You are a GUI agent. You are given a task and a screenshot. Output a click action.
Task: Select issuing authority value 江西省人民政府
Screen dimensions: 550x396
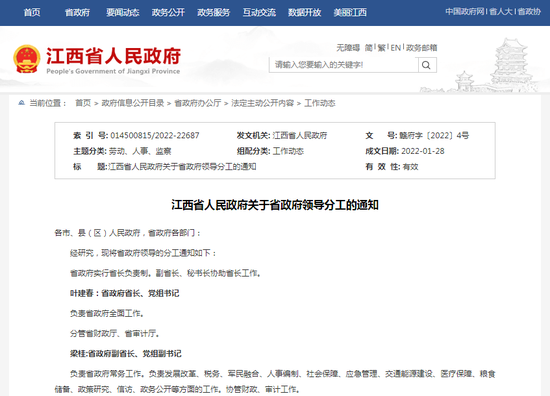300,135
